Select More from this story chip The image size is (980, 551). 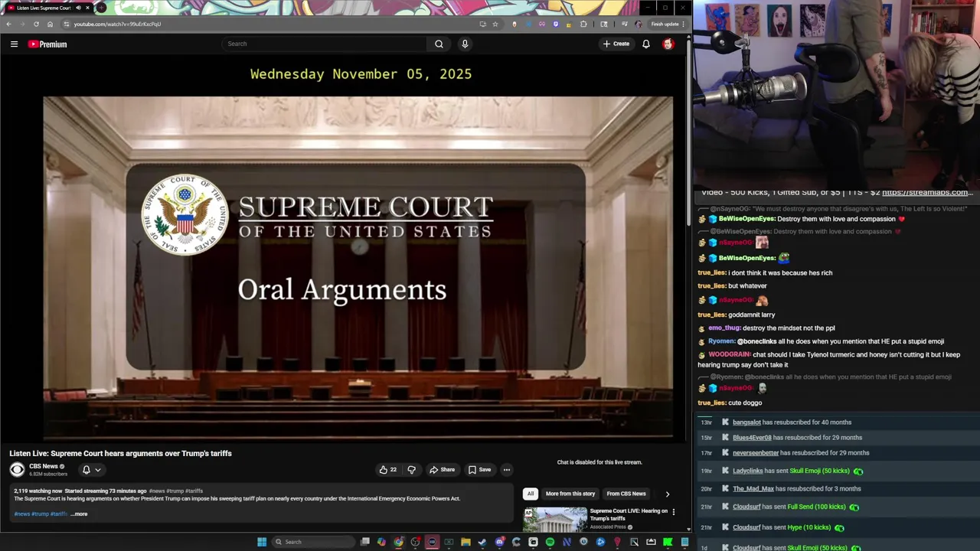tap(570, 494)
